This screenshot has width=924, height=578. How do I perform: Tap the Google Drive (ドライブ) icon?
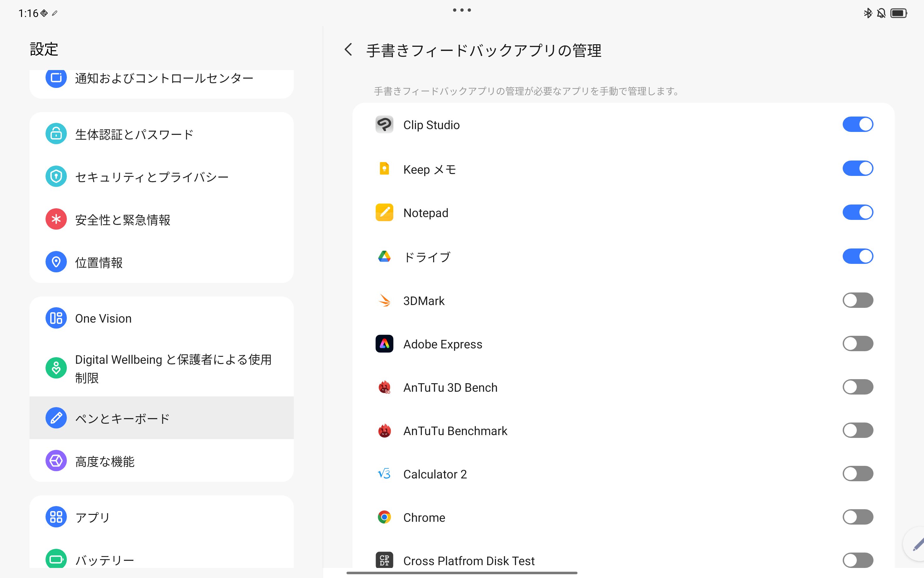point(384,257)
